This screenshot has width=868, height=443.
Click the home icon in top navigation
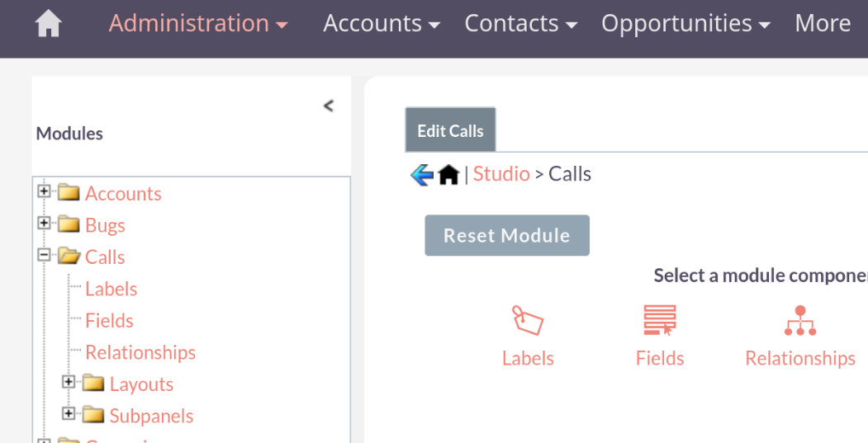pos(48,24)
